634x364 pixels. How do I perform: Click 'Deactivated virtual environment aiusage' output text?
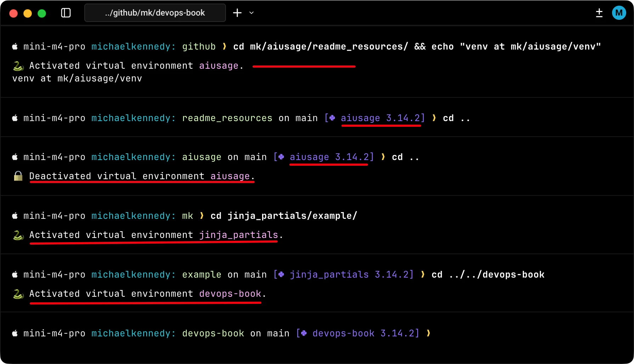coord(142,176)
